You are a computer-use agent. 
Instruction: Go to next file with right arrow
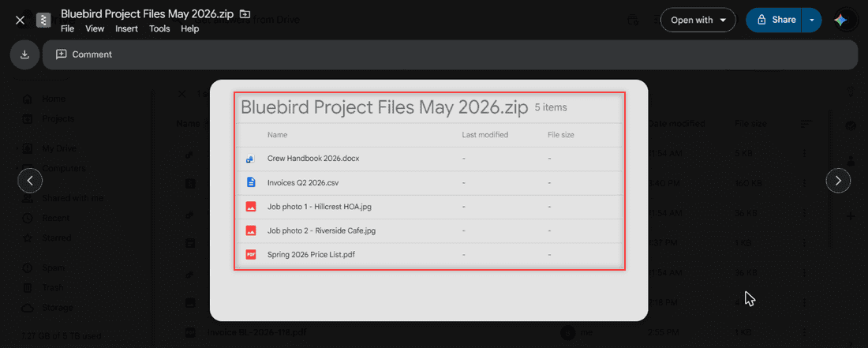(838, 181)
